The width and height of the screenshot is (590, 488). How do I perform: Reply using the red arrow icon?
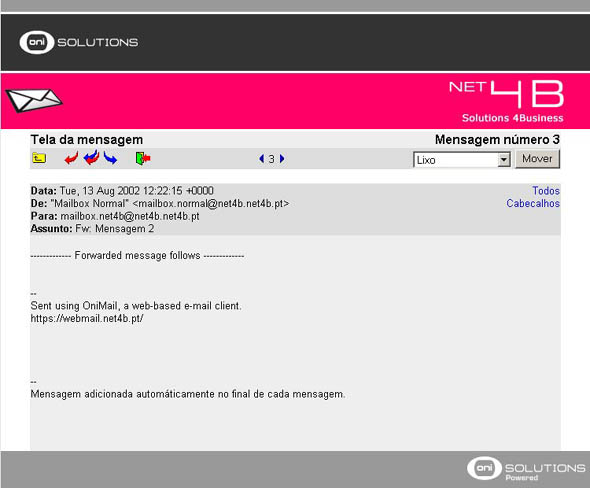click(71, 158)
